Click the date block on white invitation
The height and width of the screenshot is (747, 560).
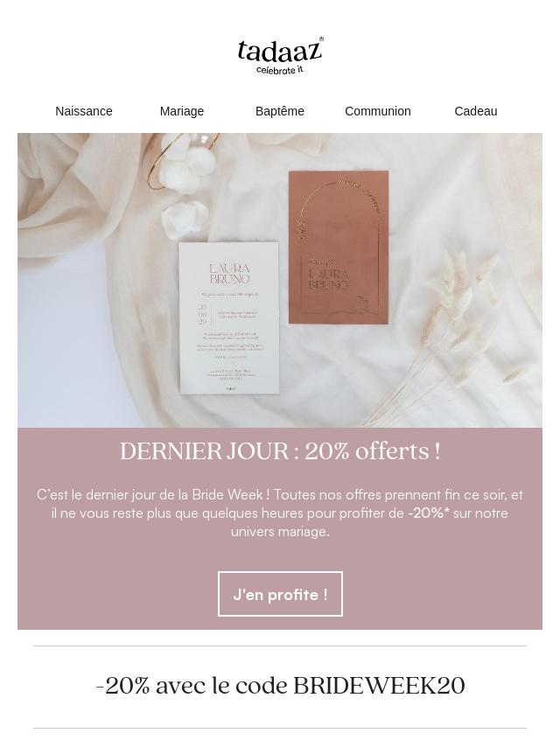tap(203, 314)
